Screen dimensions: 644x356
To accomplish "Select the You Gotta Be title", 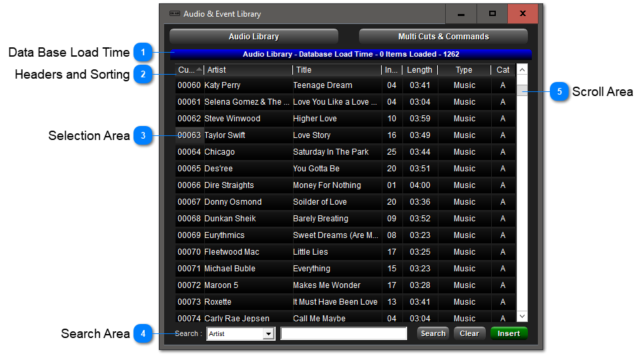I will [337, 169].
